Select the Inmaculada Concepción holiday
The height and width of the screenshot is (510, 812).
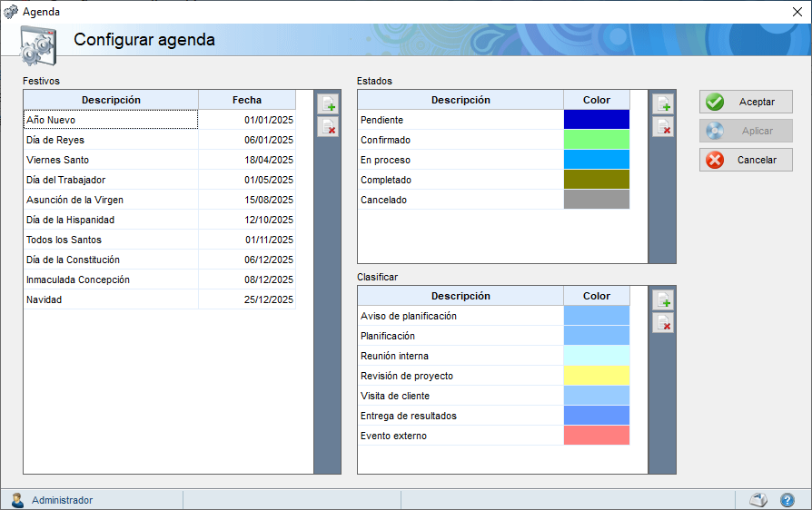click(x=111, y=280)
